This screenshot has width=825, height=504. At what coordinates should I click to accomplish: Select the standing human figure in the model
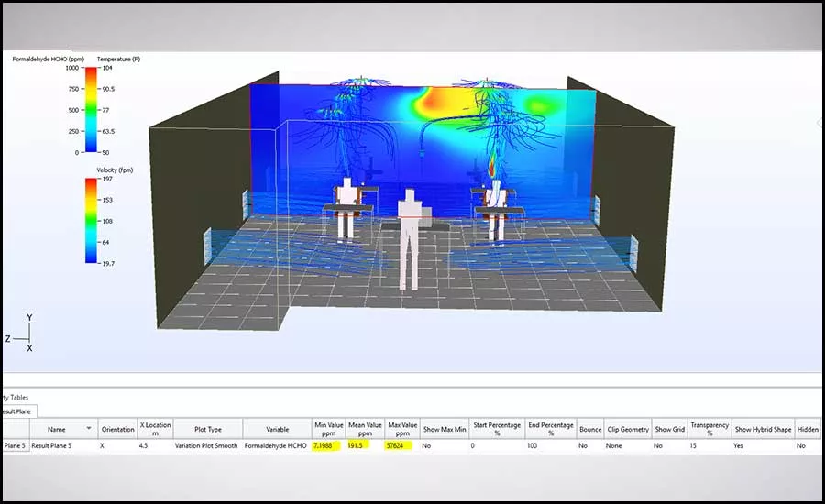tap(408, 239)
